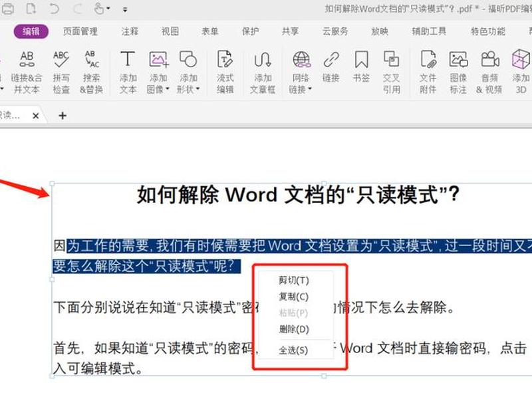Select the 链接 link tool
This screenshot has height=399, width=532.
331,67
